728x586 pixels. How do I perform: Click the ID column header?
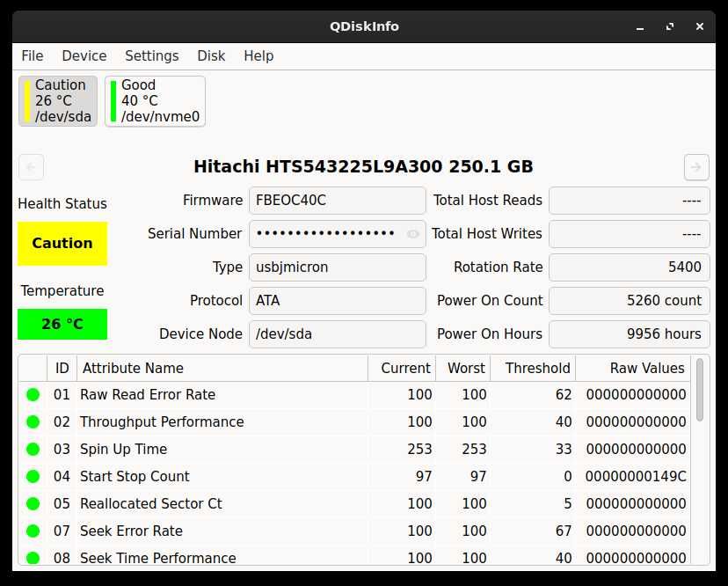tap(62, 368)
